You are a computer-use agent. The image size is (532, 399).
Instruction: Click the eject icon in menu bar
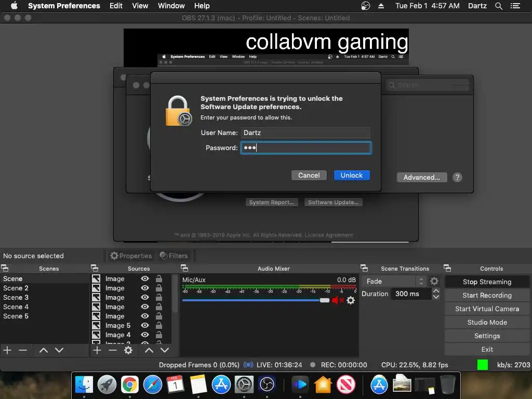click(381, 6)
